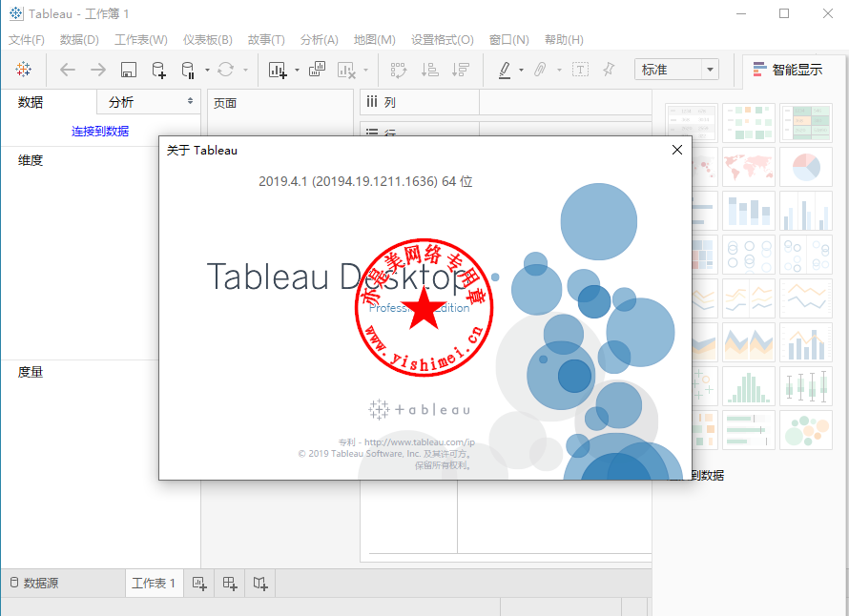
Task: Expand highlight pen dropdown arrow
Action: pos(521,70)
